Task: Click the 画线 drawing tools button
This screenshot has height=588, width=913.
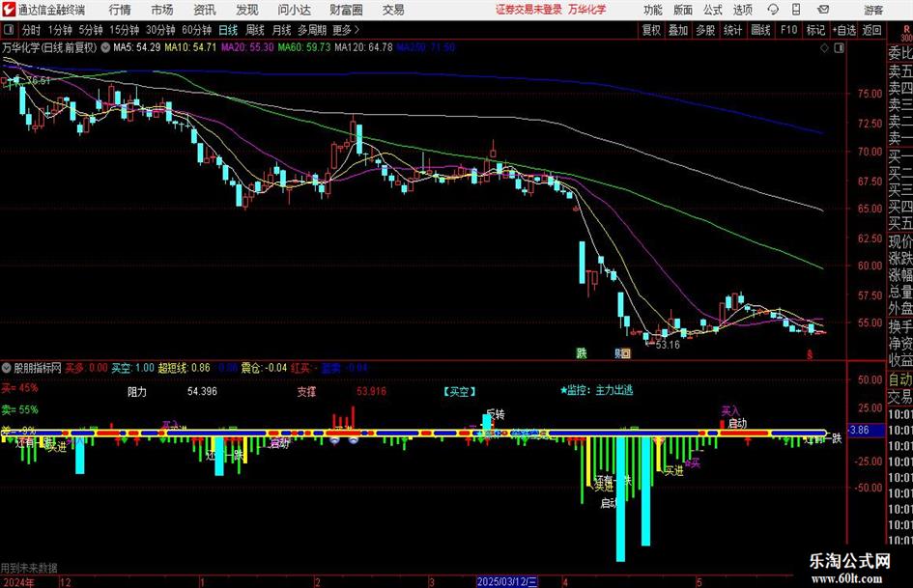Action: click(760, 30)
